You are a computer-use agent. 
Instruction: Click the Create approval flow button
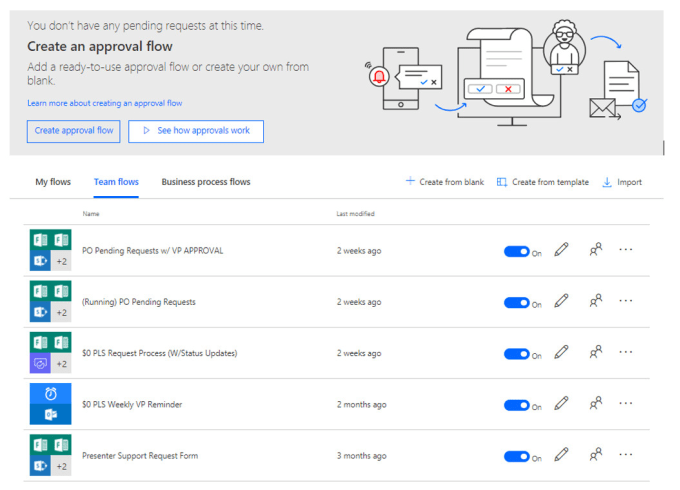pyautogui.click(x=74, y=131)
